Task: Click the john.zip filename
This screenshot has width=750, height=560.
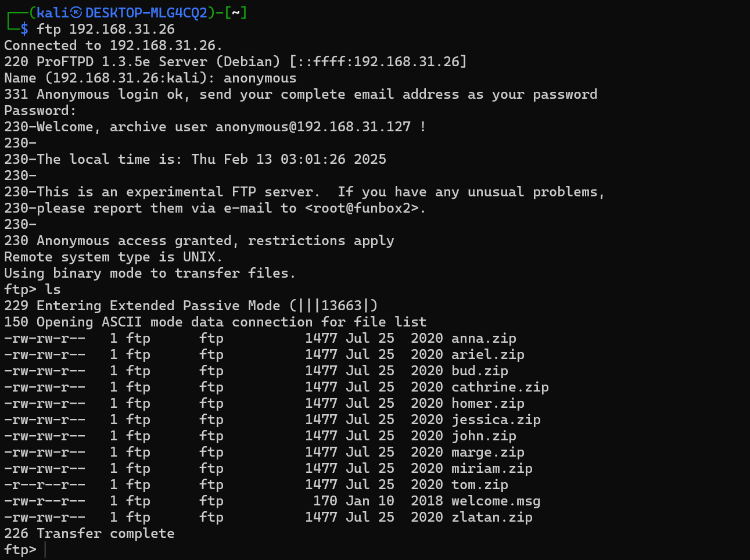Action: pos(483,436)
